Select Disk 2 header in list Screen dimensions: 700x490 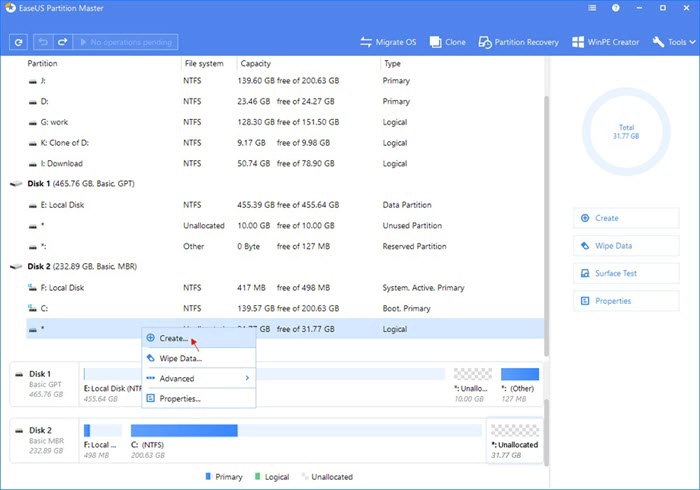pos(82,266)
